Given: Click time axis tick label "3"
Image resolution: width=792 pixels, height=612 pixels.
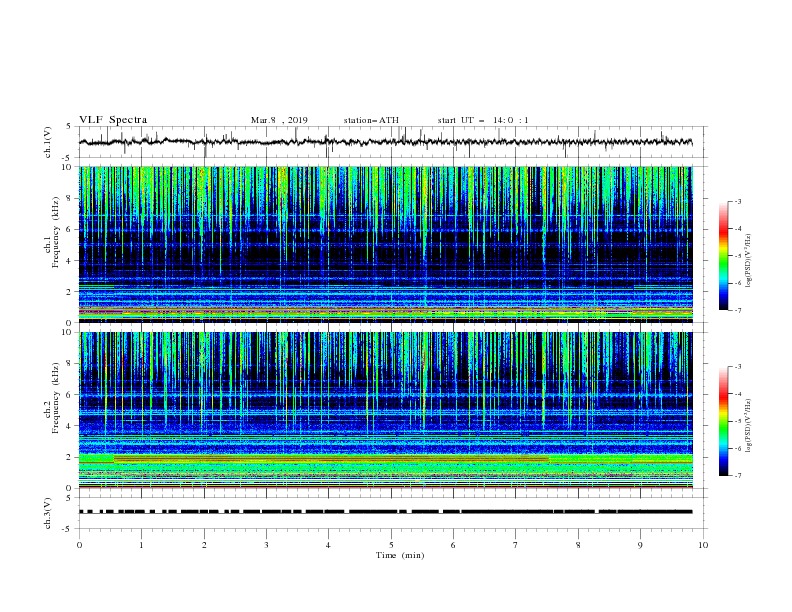Looking at the screenshot, I should (266, 545).
